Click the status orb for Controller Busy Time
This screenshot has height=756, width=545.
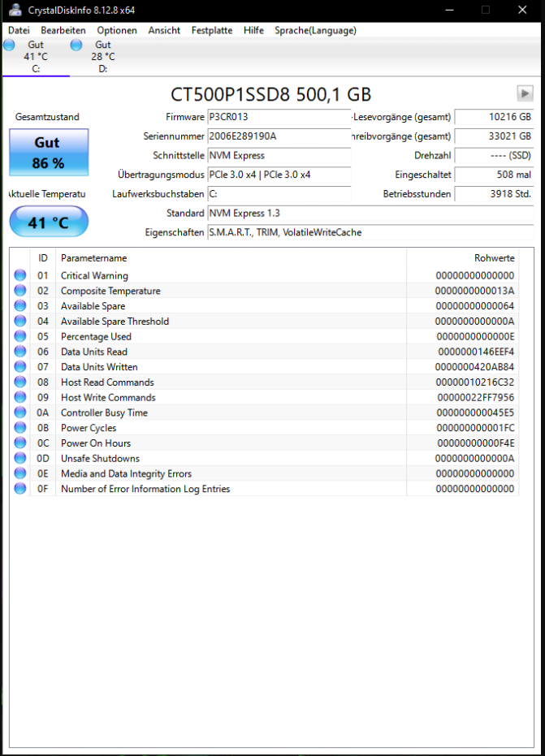click(20, 413)
